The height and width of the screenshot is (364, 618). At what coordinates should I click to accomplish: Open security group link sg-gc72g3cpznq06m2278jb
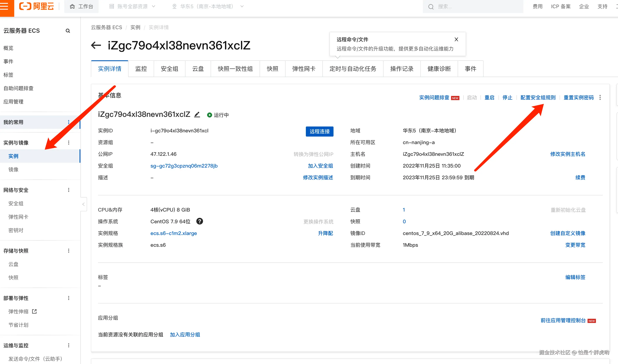tap(184, 166)
